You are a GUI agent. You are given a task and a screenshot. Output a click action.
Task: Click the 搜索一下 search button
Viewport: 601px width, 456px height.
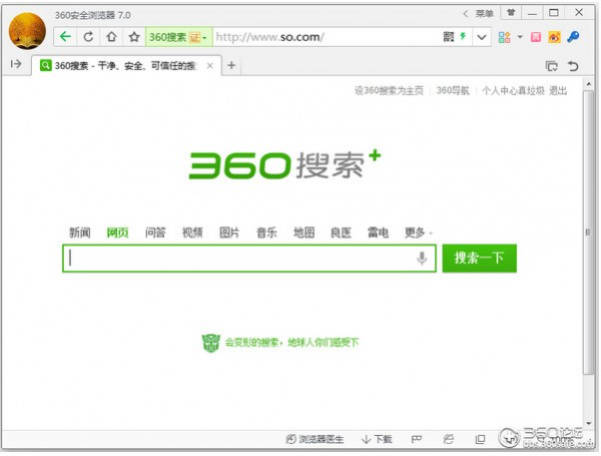(479, 258)
